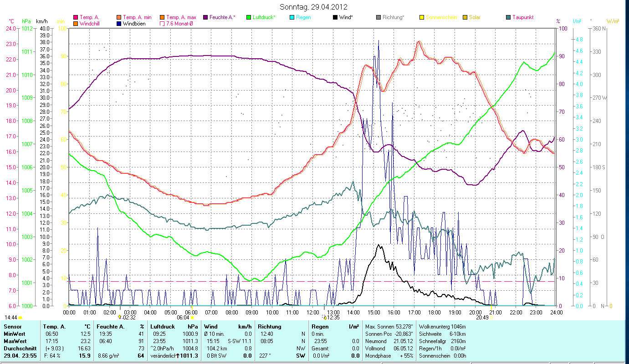This screenshot has height=364, width=629.
Task: Click the dark blue Windböen legend square
Action: [x=119, y=24]
